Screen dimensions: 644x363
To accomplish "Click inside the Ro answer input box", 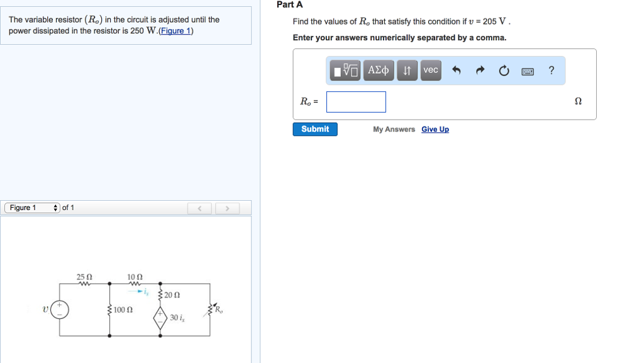I will 356,101.
